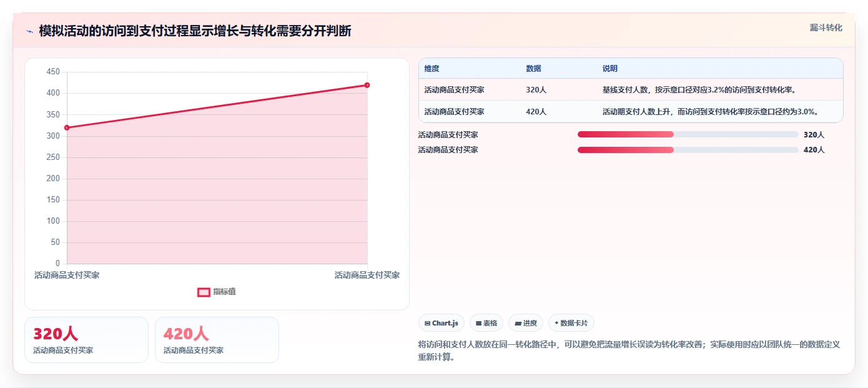The image size is (868, 388).
Task: Click the 450 label on the chart y-axis
Action: 53,72
